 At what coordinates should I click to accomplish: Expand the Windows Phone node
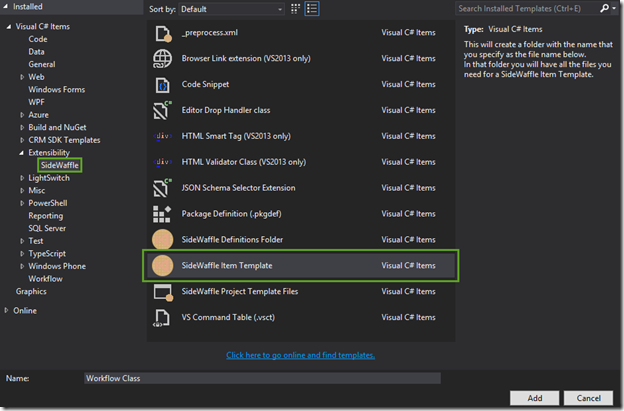click(22, 267)
